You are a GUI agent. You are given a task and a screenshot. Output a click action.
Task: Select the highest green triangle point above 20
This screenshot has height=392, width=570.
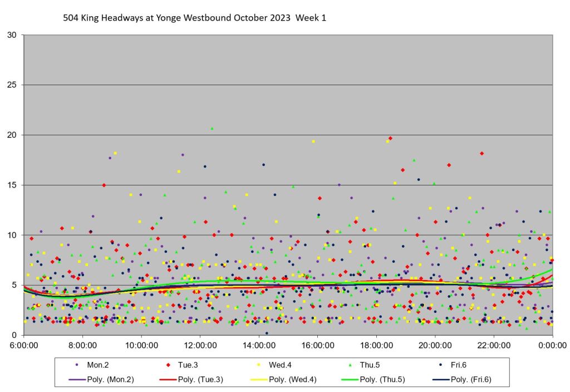pyautogui.click(x=212, y=128)
